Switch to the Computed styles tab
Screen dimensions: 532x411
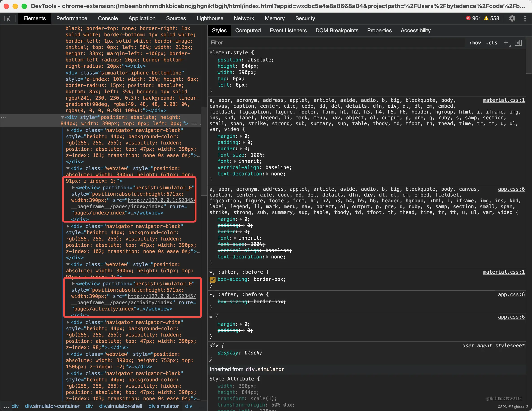pos(248,31)
